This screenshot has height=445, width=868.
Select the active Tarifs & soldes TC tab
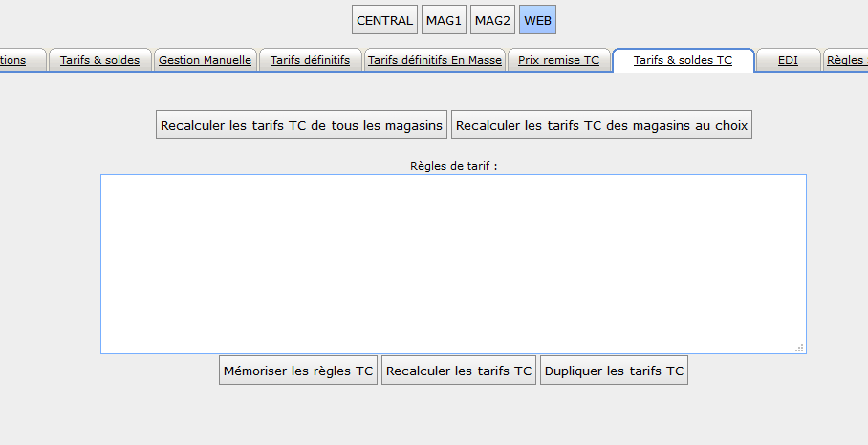(683, 60)
